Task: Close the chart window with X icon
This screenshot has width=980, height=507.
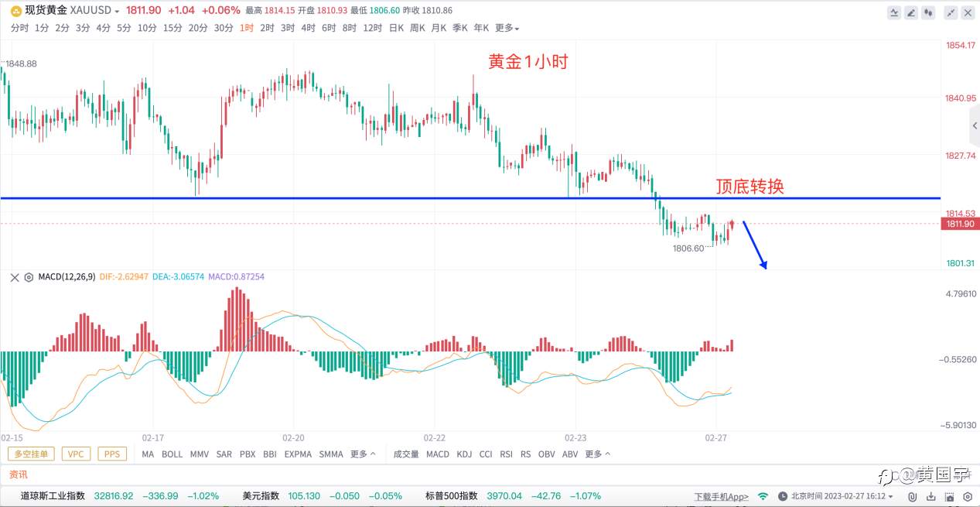Action: [x=968, y=12]
